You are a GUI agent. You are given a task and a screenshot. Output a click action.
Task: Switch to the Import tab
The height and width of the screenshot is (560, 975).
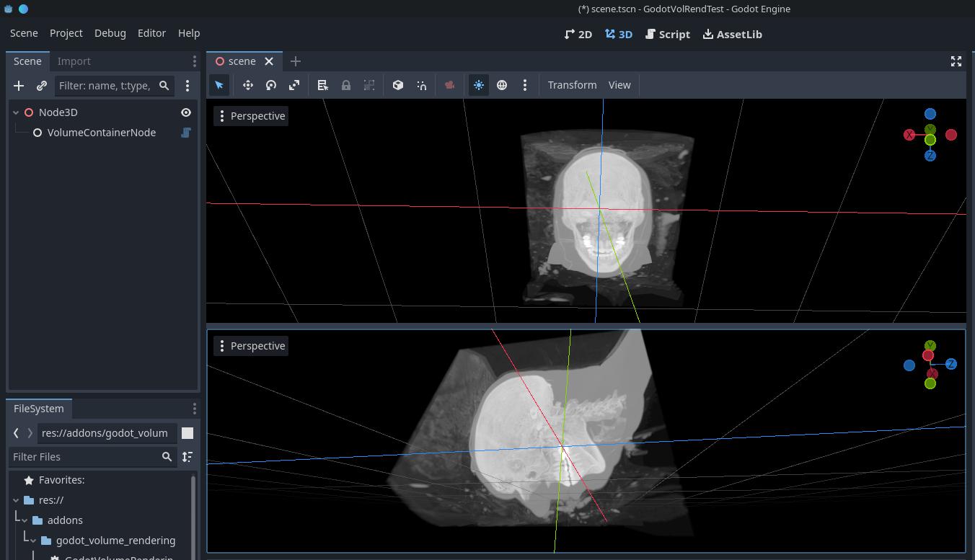pyautogui.click(x=74, y=61)
